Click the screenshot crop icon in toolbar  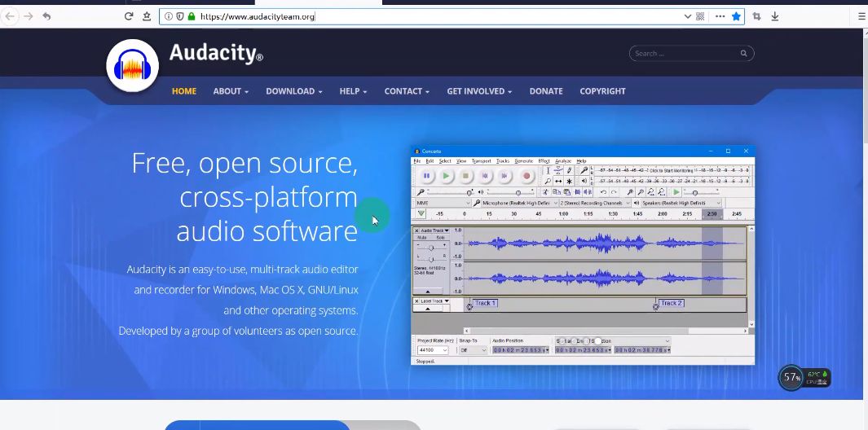click(x=756, y=16)
